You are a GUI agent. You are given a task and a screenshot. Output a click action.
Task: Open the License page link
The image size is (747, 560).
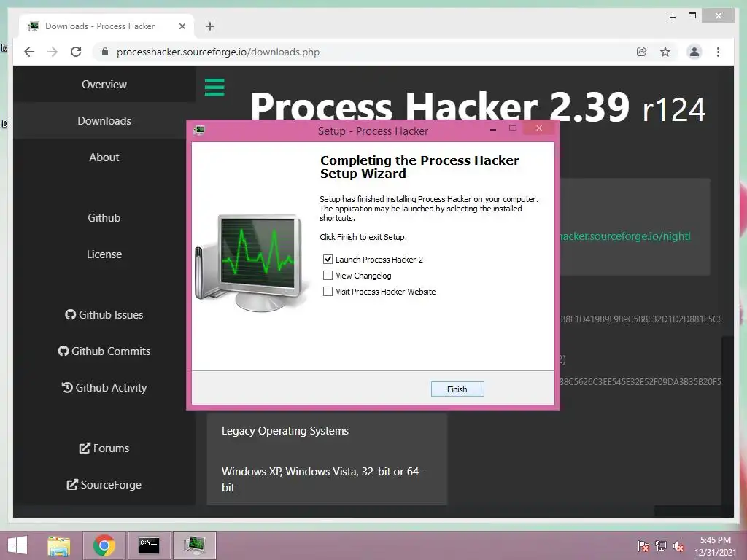point(104,254)
